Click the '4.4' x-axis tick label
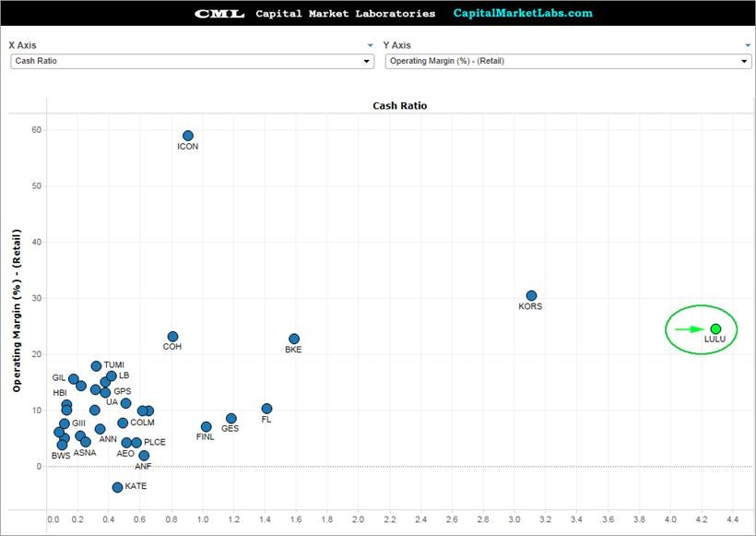756x536 pixels. click(732, 519)
